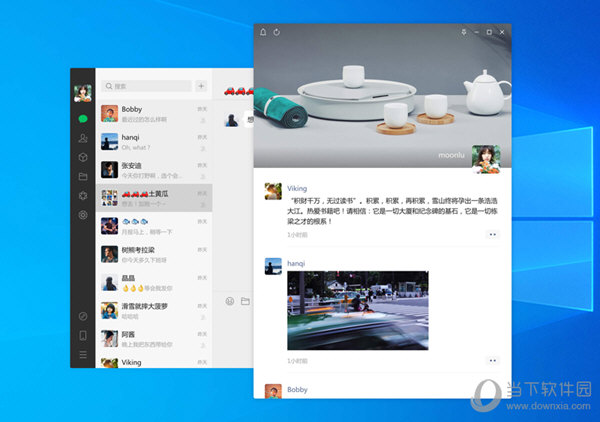Toggle pin-on-top for the Moments window

point(463,32)
